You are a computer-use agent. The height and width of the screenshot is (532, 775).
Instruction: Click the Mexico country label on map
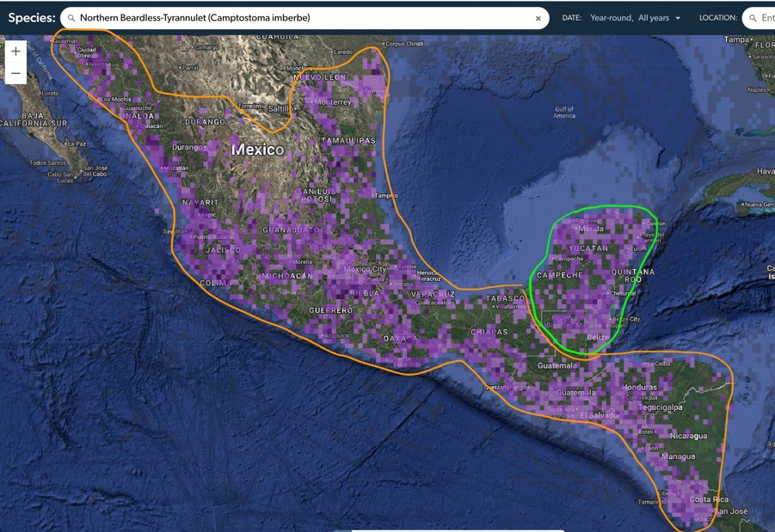257,150
